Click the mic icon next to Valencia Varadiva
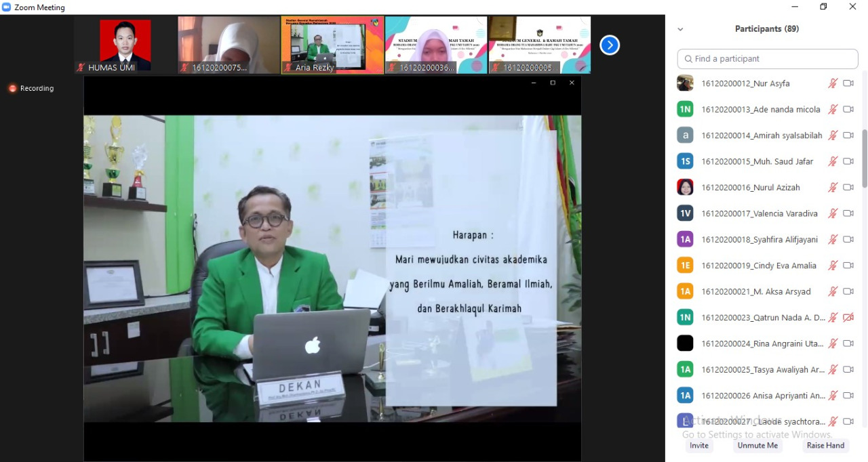 pyautogui.click(x=833, y=213)
